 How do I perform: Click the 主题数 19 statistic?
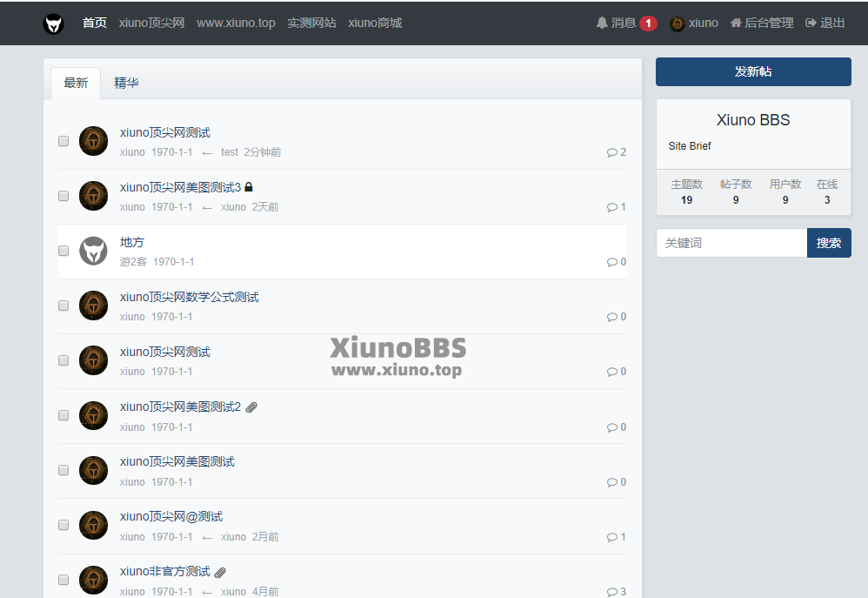pyautogui.click(x=686, y=191)
